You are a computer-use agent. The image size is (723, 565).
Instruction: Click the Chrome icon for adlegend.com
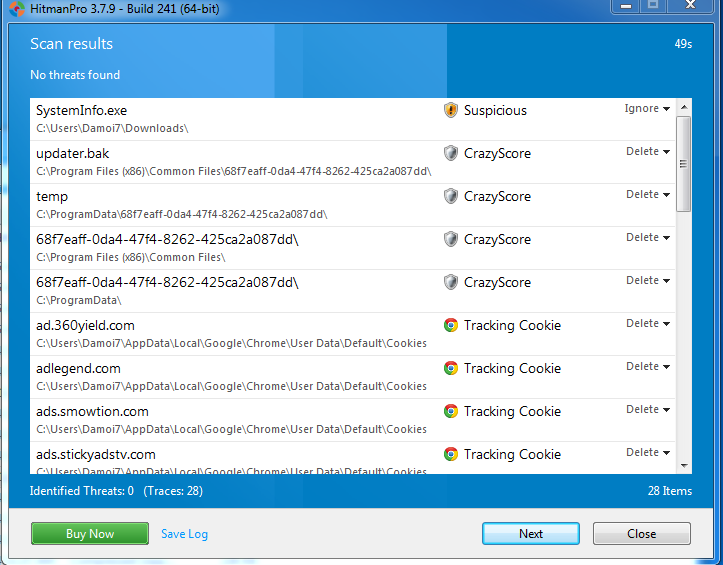[x=450, y=368]
